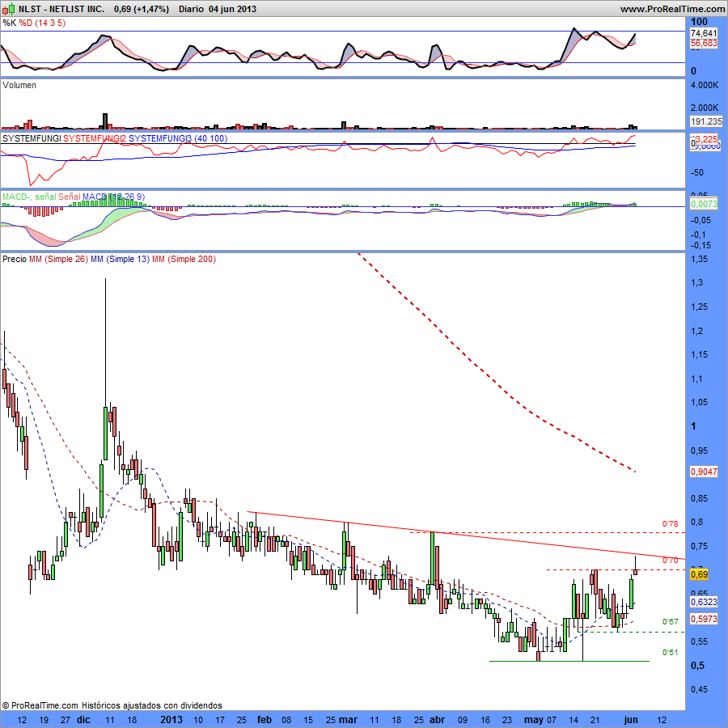
Task: Click the blue SYSTEMFUNGI3 (40 100) label
Action: pyautogui.click(x=178, y=138)
